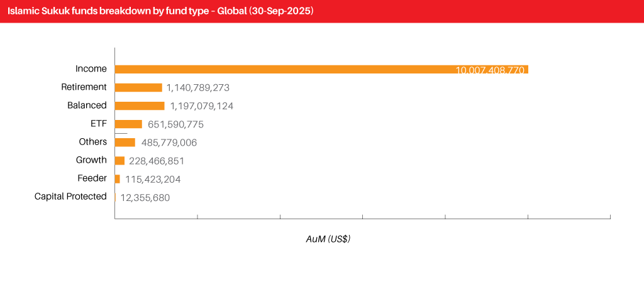Select the Balanced category label

pyautogui.click(x=87, y=106)
